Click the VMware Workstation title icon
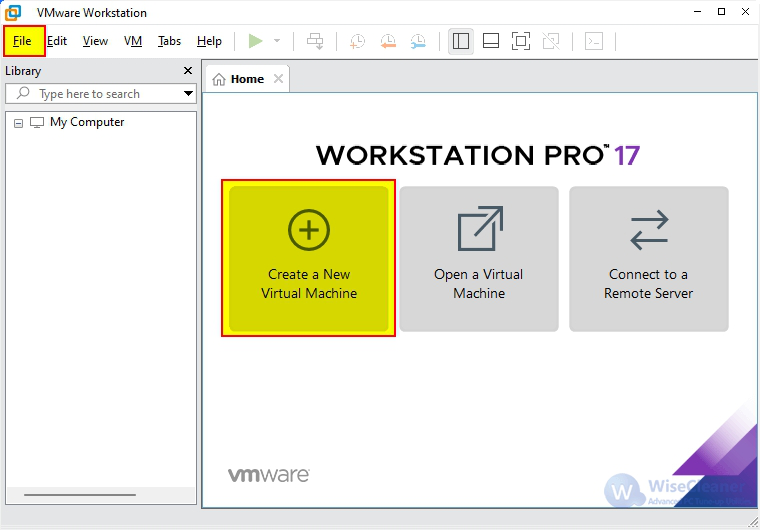The width and height of the screenshot is (760, 530). pos(13,13)
